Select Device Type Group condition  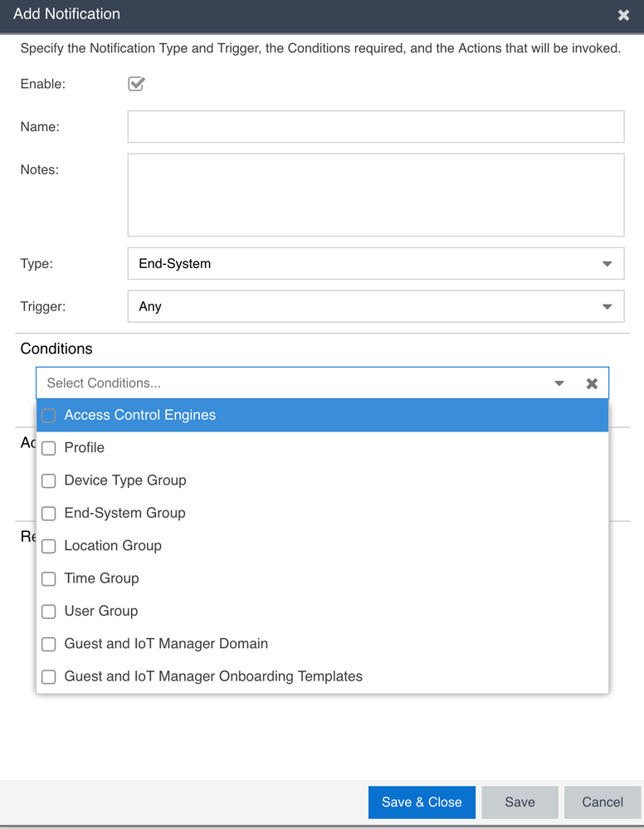[49, 480]
